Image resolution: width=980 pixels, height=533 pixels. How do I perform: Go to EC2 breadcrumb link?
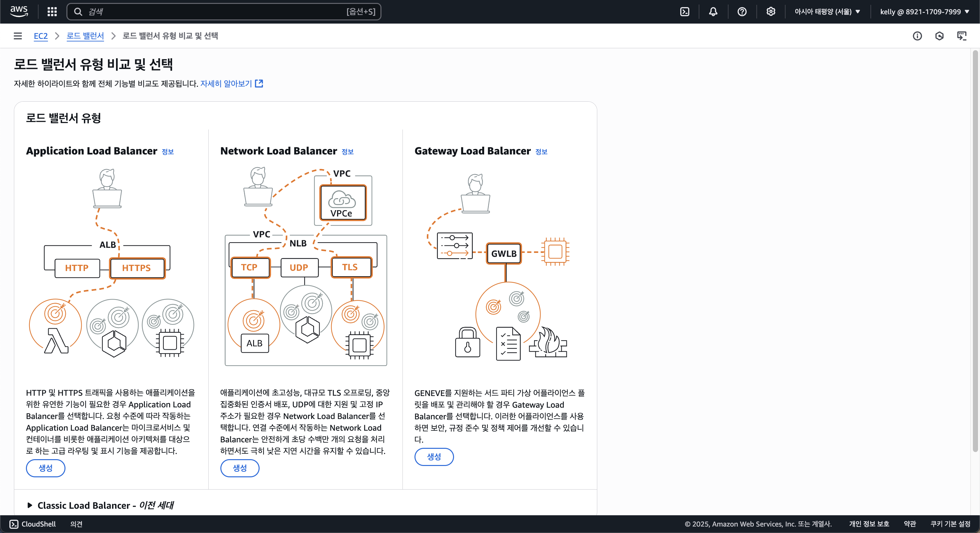41,36
